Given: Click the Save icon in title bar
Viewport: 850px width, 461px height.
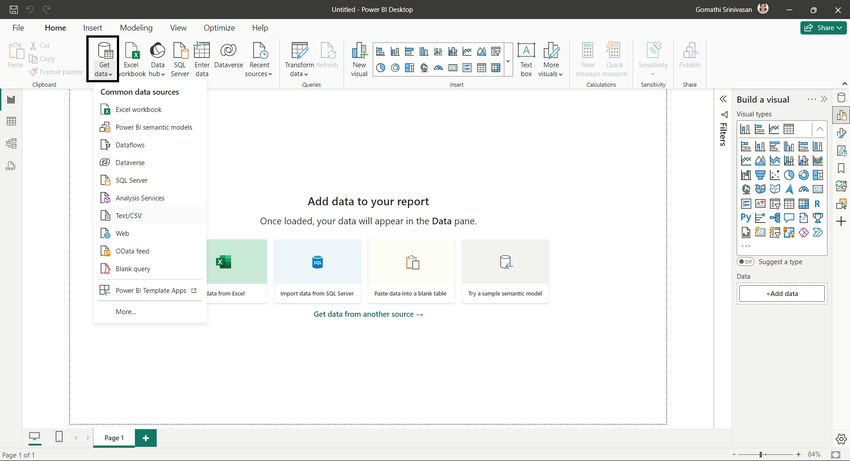Looking at the screenshot, I should (14, 9).
